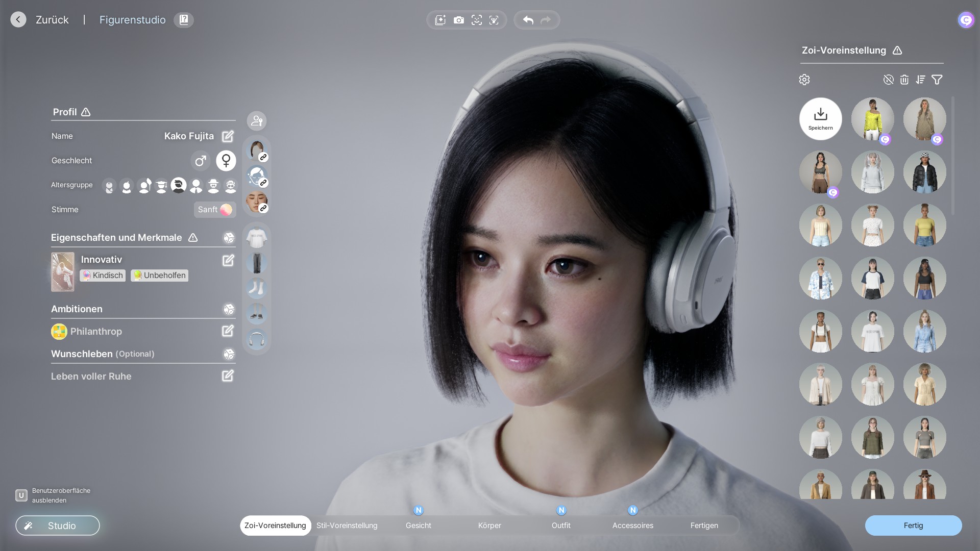Image resolution: width=980 pixels, height=551 pixels.
Task: Click the Unbeholfen trait tag
Action: point(159,275)
